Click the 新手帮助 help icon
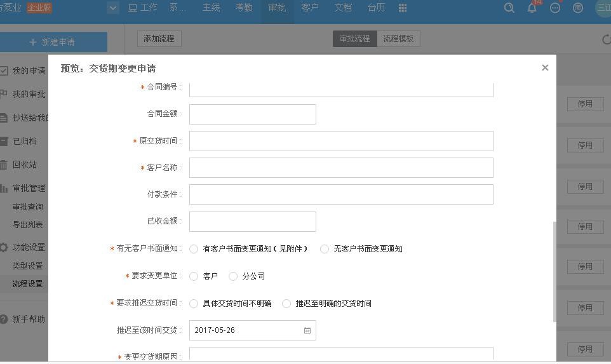Viewport: 611px width, 364px height. (4, 319)
